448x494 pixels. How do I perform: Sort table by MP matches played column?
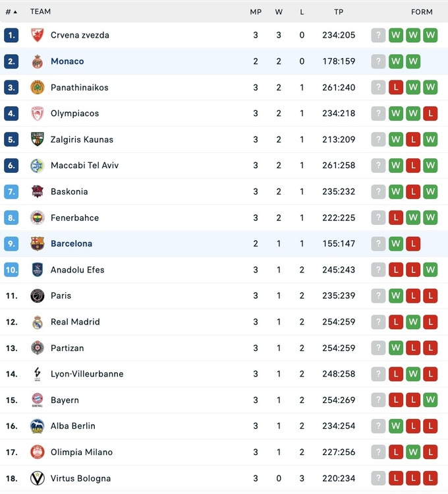point(256,12)
